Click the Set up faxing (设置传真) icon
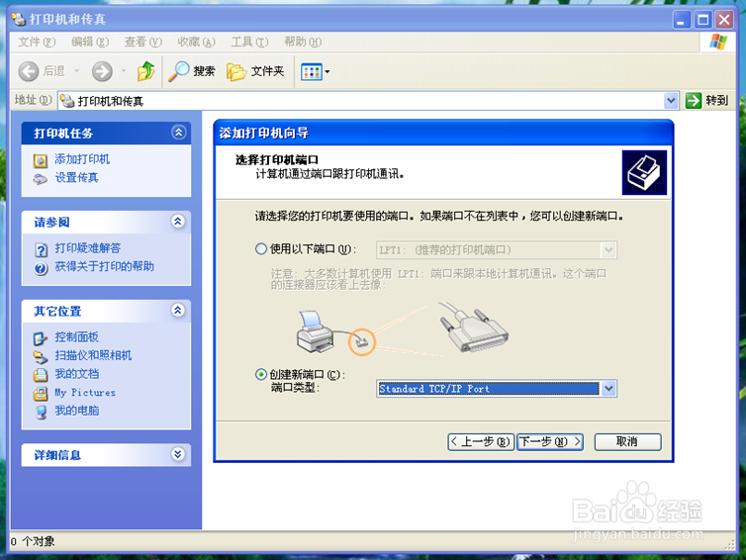 pos(41,179)
